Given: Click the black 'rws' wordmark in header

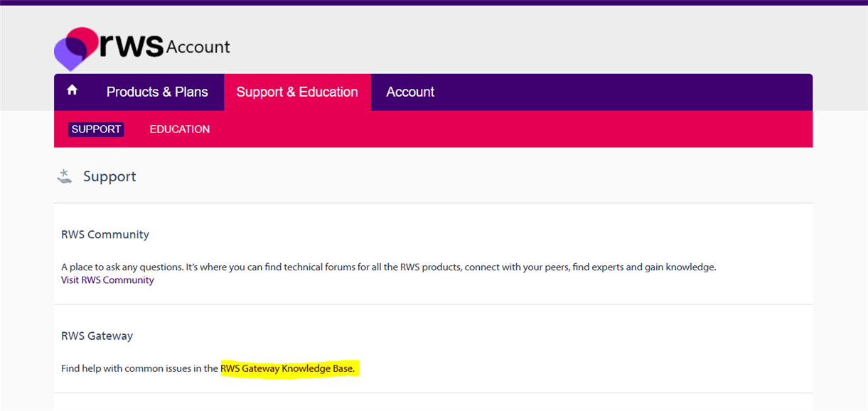Looking at the screenshot, I should pos(132,46).
